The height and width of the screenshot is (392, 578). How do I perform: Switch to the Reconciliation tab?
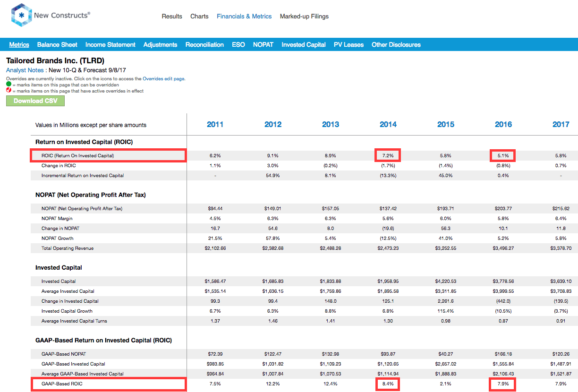click(204, 44)
